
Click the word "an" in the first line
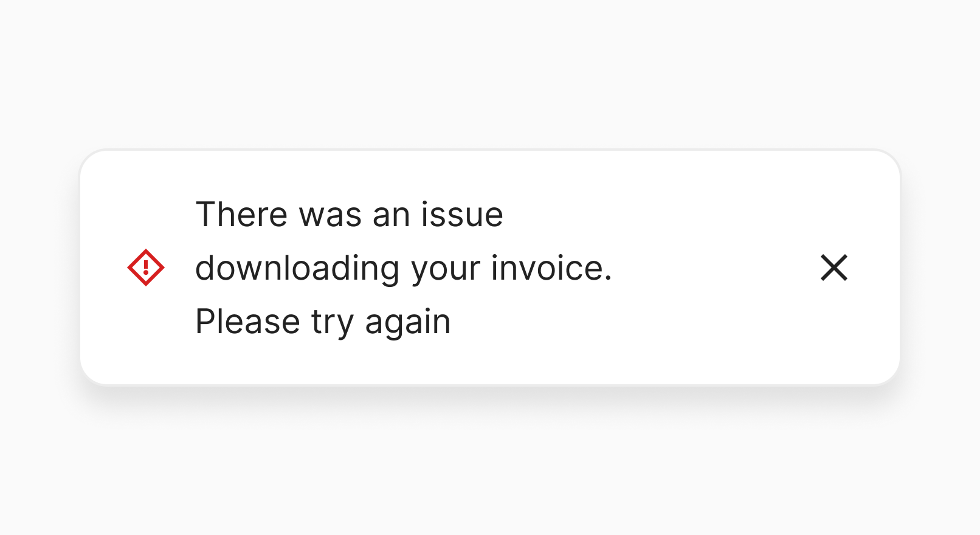click(x=391, y=215)
